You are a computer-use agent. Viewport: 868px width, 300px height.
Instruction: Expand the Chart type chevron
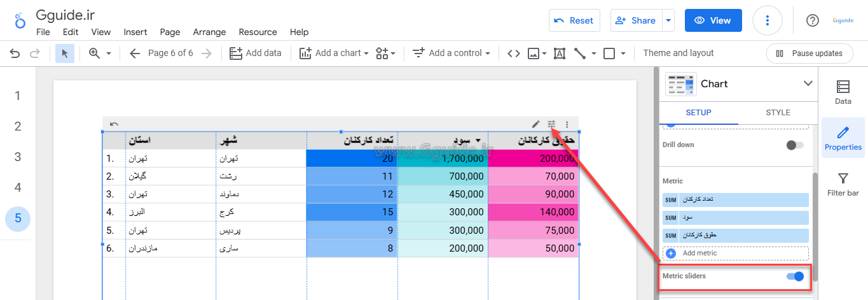pyautogui.click(x=808, y=83)
